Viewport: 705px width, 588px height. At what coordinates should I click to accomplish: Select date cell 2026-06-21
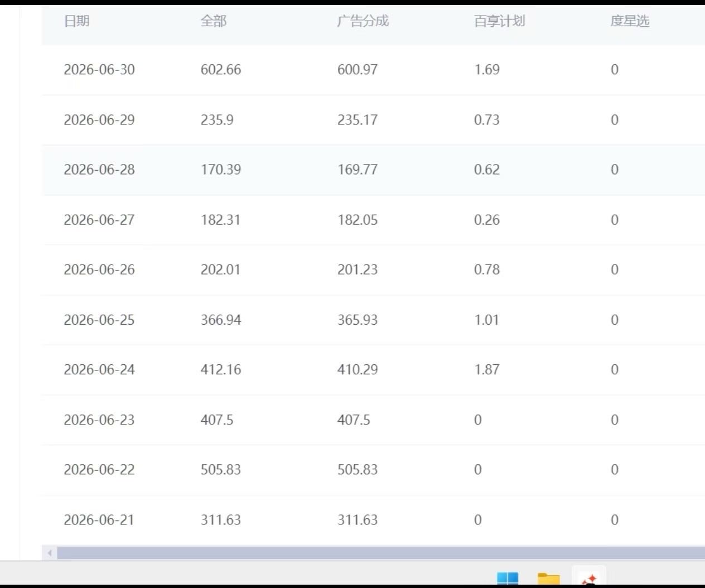[99, 520]
